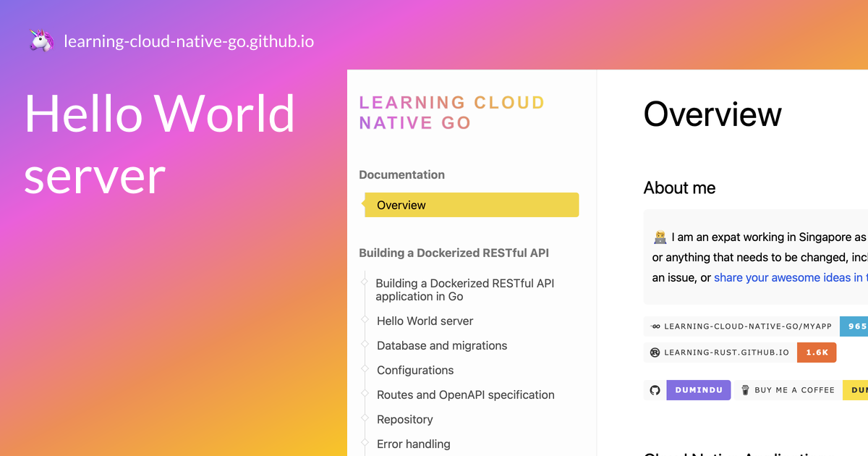Click the diamond bullet beside Repository
Image resolution: width=868 pixels, height=456 pixels.
pyautogui.click(x=366, y=419)
